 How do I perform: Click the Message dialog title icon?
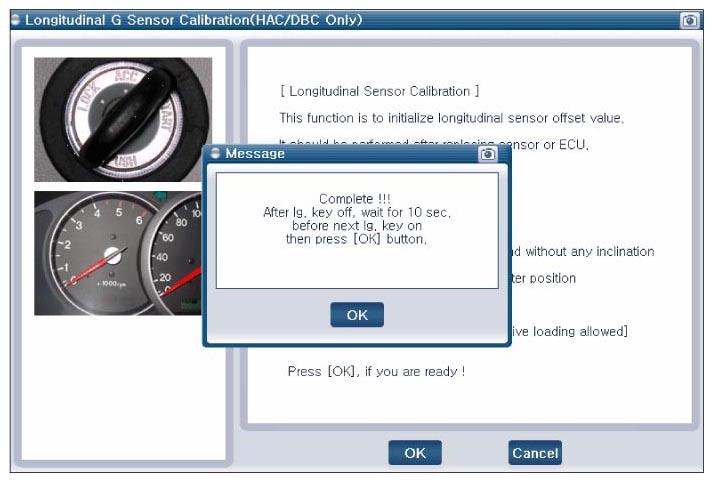point(215,153)
